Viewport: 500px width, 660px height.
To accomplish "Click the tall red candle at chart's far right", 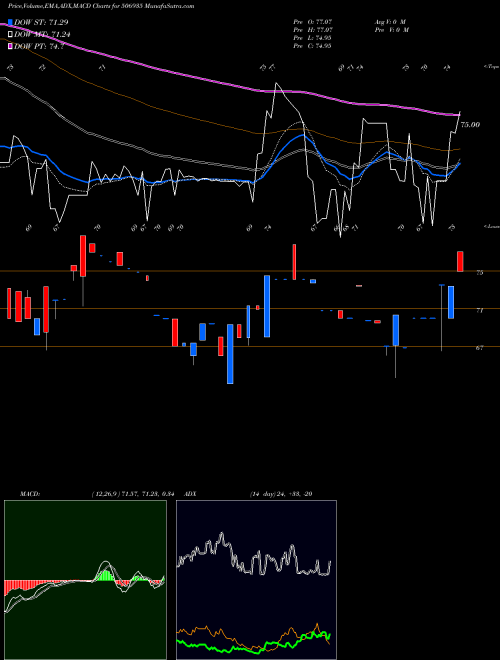I will (460, 261).
